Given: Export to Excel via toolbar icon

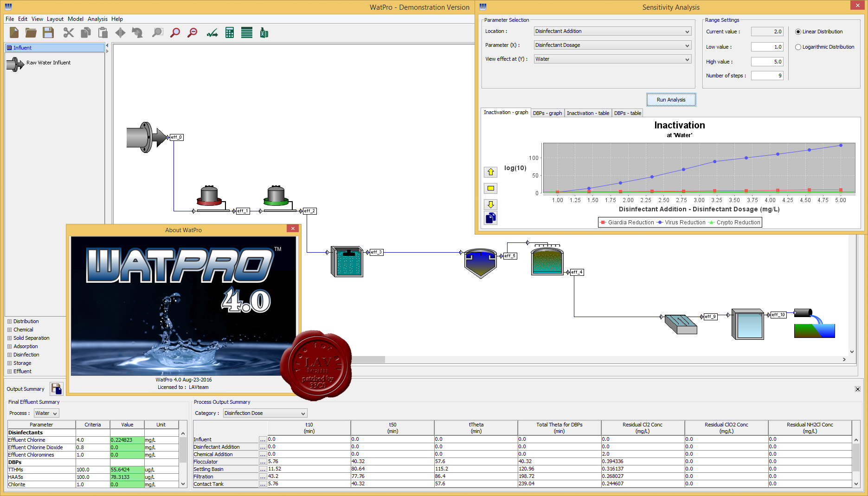Looking at the screenshot, I should point(264,32).
